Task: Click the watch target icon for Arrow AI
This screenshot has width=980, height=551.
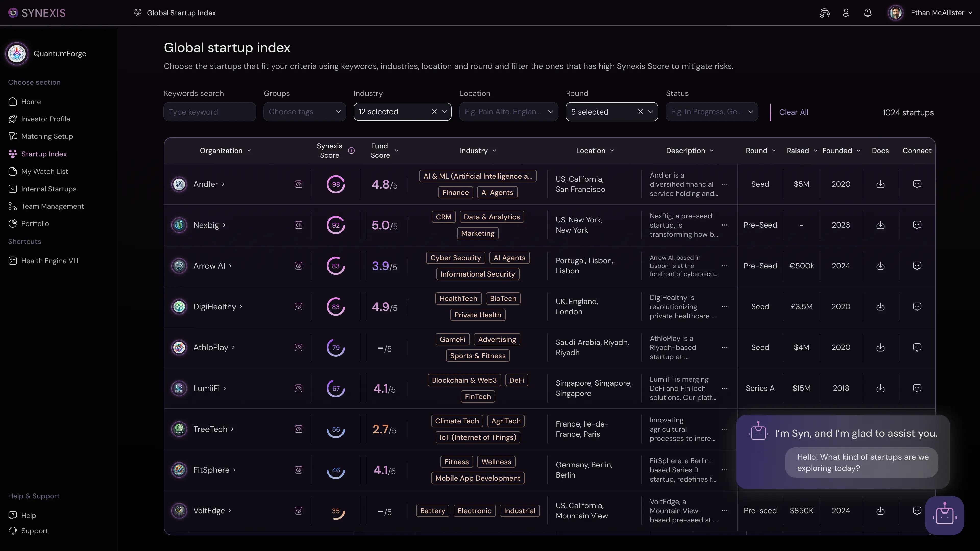Action: 299,266
